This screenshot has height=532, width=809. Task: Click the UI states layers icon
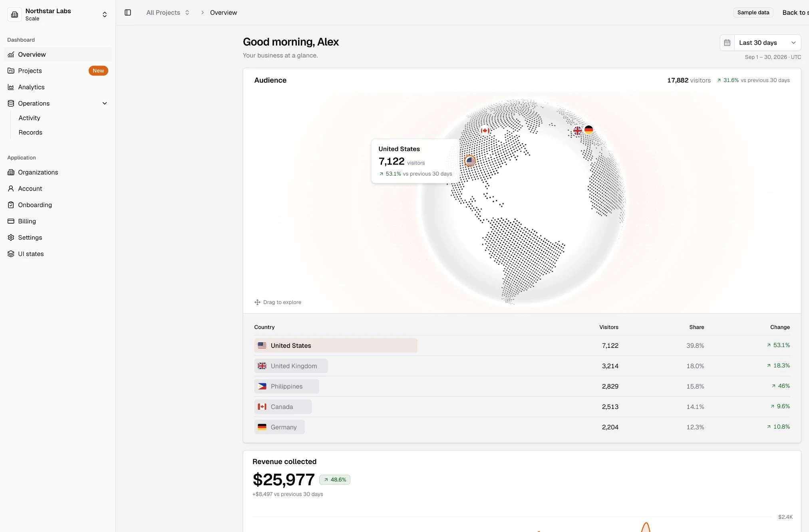pos(11,254)
